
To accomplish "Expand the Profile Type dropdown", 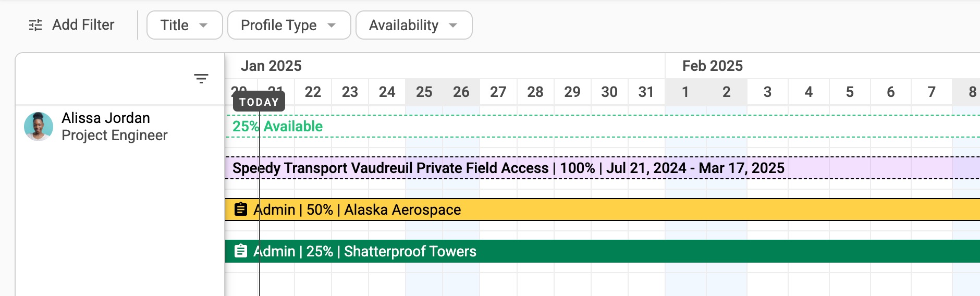I will [x=289, y=25].
